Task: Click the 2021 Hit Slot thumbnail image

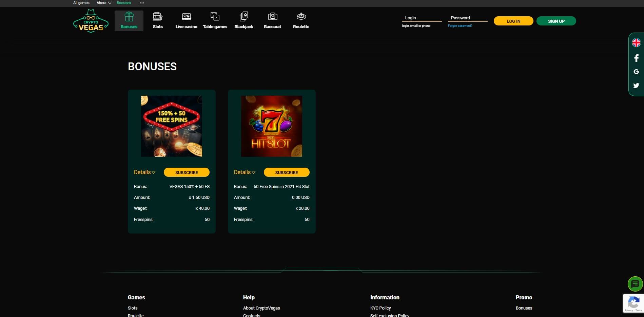Action: pyautogui.click(x=272, y=126)
